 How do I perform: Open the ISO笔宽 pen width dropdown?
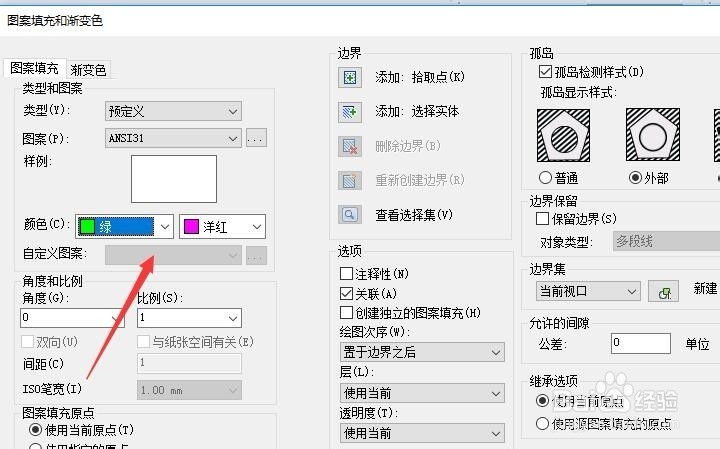pos(189,390)
